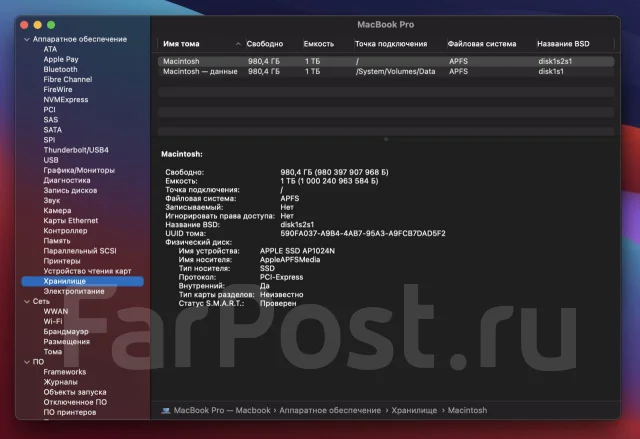Go to Хранилище in path bar
The height and width of the screenshot is (439, 640).
pos(414,410)
